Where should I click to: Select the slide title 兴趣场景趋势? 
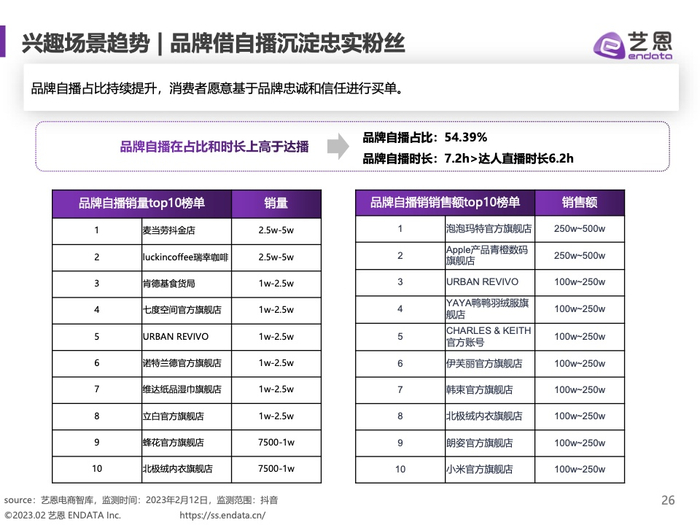click(85, 43)
